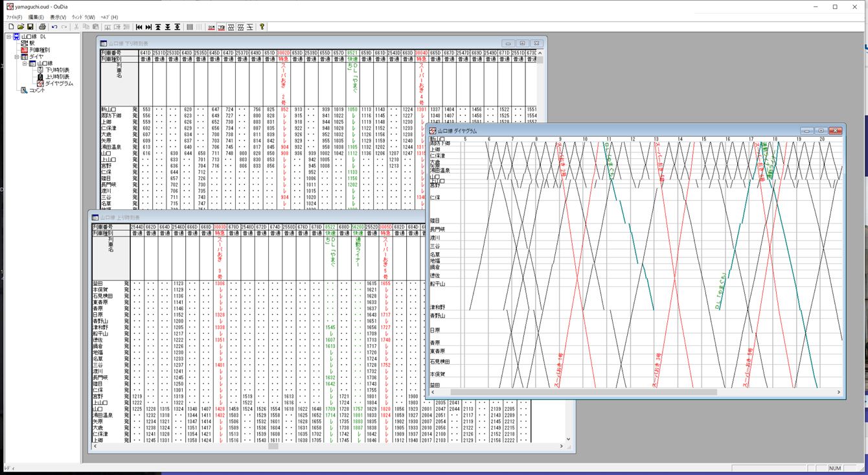868x475 pixels.
Task: Click the diagram window's horizontal scrollbar
Action: click(583, 391)
